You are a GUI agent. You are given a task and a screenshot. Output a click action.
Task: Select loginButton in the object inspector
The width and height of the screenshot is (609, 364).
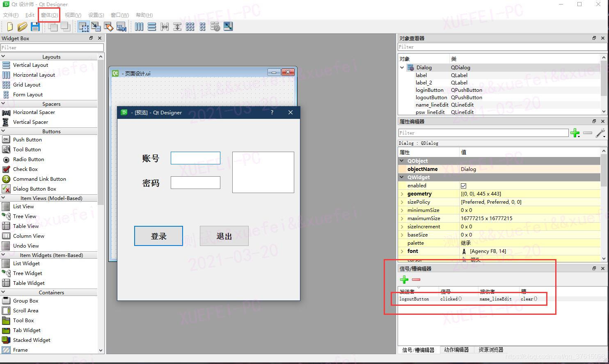[x=429, y=90]
